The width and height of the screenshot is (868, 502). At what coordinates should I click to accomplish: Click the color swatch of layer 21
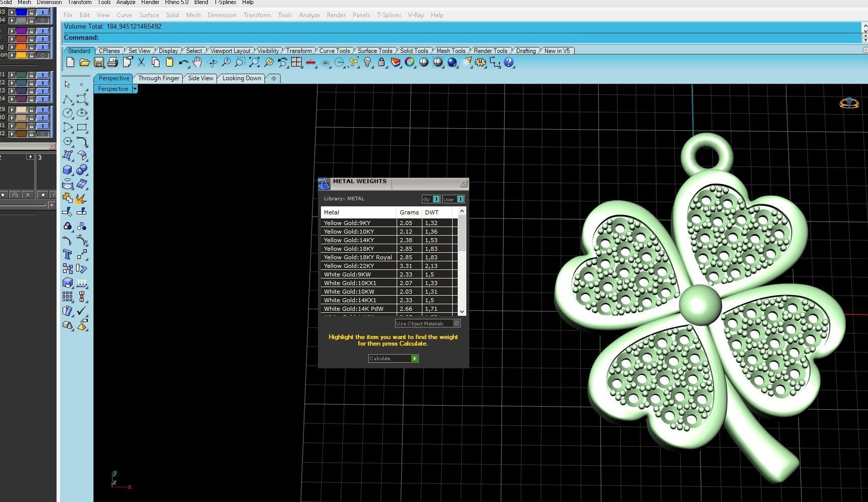pos(21,75)
